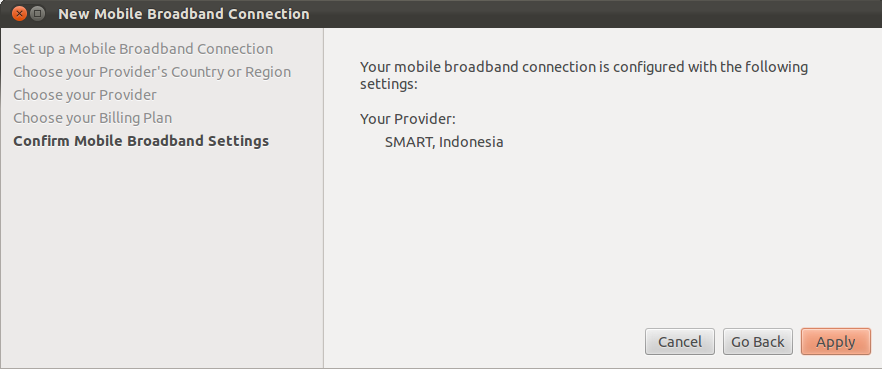This screenshot has height=369, width=882.
Task: Click the gray window button beside close
Action: 38,13
